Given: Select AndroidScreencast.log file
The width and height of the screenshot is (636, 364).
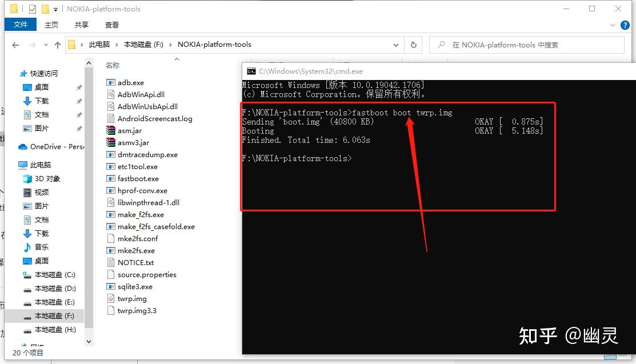Looking at the screenshot, I should tap(154, 119).
